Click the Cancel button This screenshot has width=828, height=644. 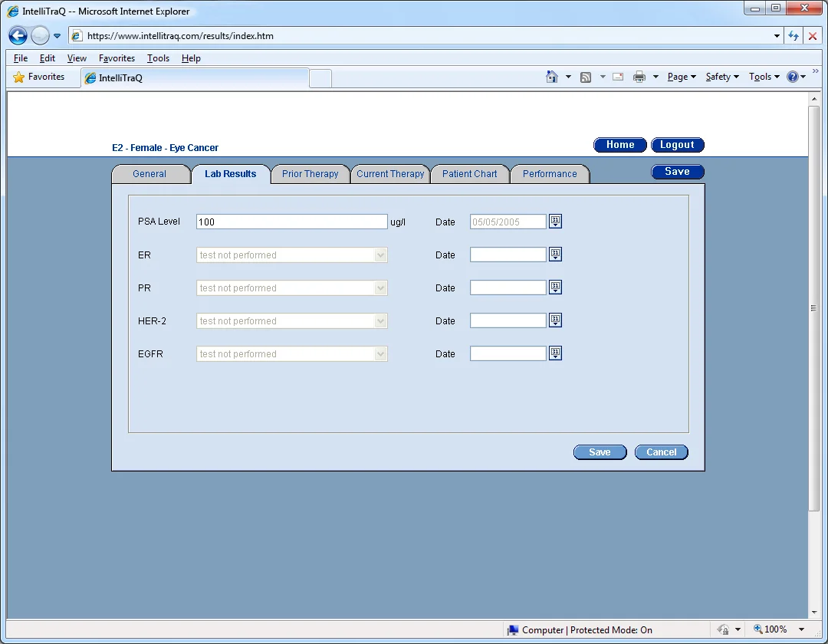661,452
